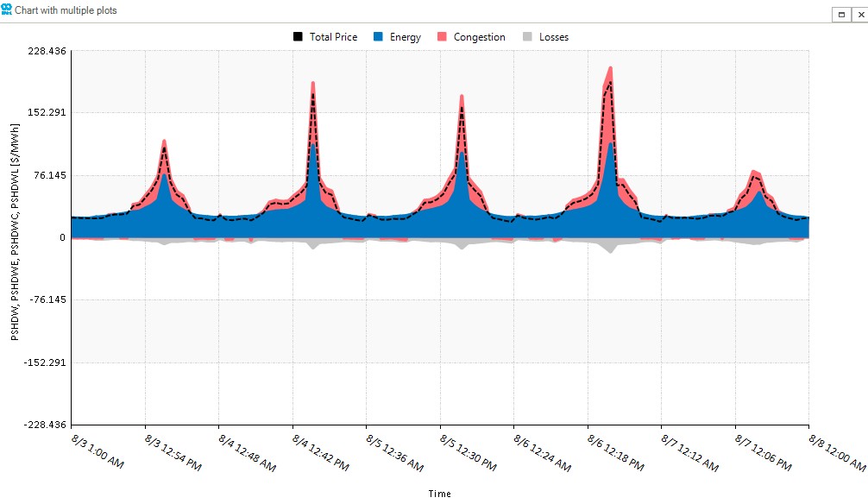The width and height of the screenshot is (868, 504).
Task: Click the Time x-axis title
Action: (440, 494)
